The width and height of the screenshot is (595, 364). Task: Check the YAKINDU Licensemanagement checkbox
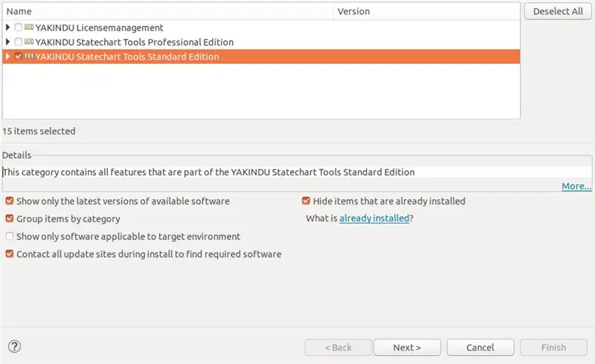pyautogui.click(x=18, y=27)
